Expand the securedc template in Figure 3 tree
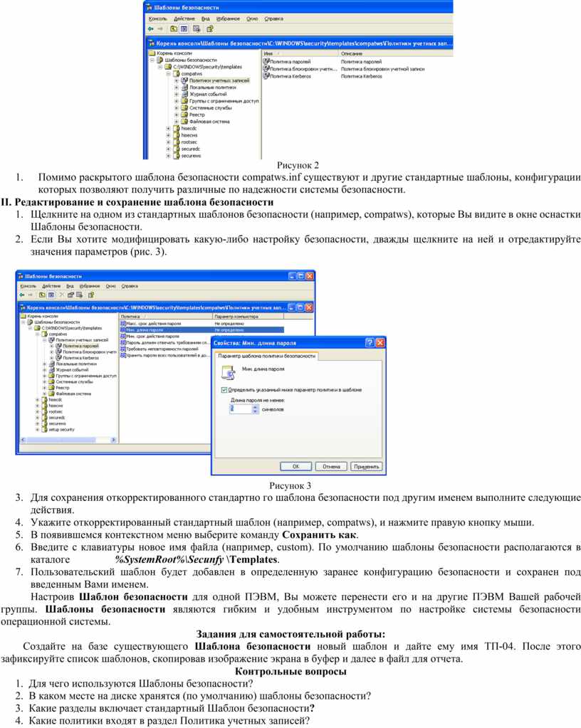The image size is (581, 728). pyautogui.click(x=38, y=418)
